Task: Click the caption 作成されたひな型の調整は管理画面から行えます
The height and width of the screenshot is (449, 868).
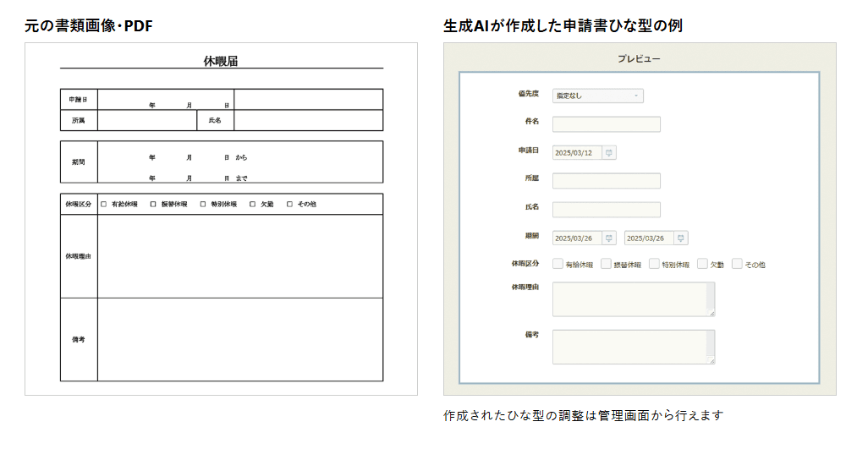Action: pyautogui.click(x=584, y=415)
